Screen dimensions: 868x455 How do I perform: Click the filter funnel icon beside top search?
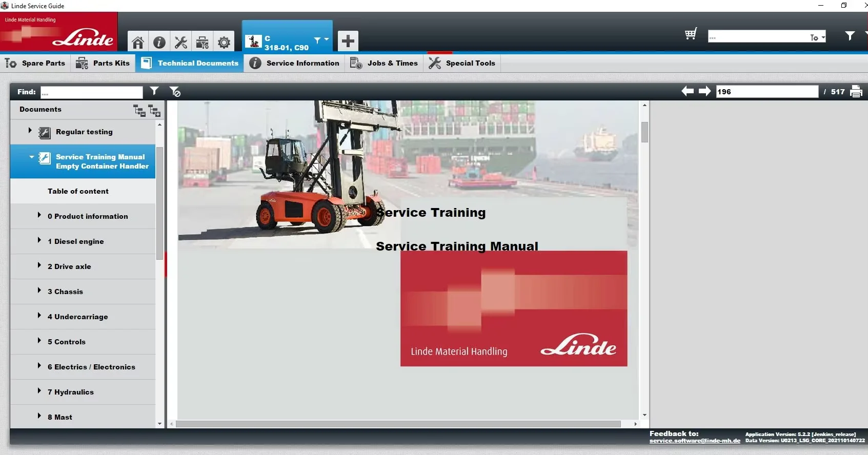point(850,35)
